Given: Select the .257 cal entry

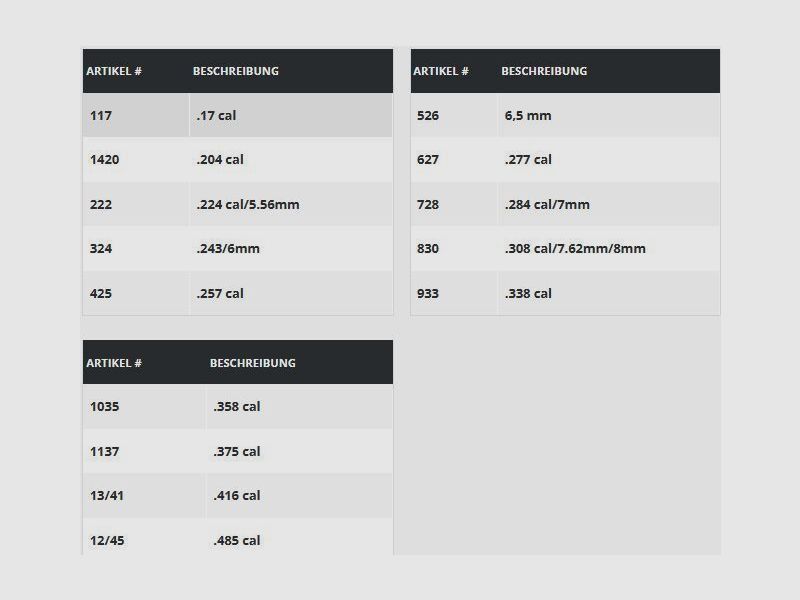Looking at the screenshot, I should tap(220, 294).
